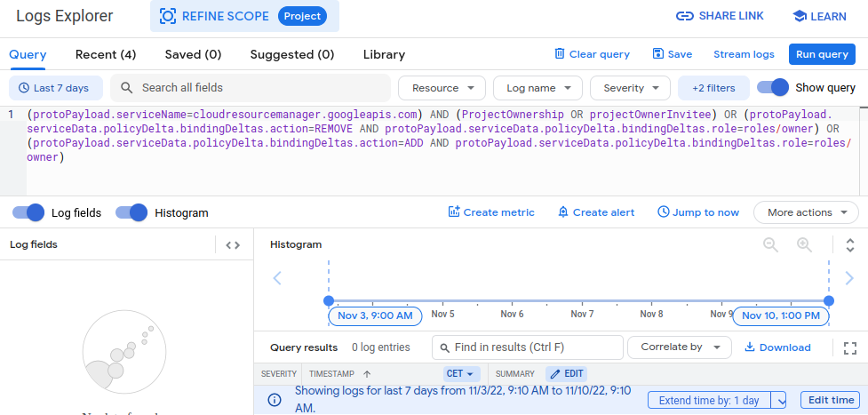Save the query
This screenshot has height=415, width=868.
click(673, 54)
